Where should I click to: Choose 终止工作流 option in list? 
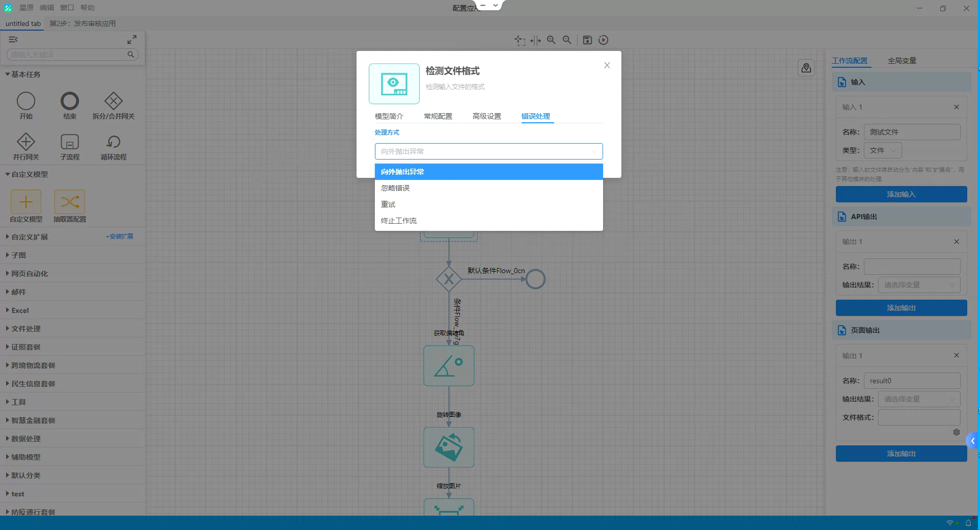(488, 221)
